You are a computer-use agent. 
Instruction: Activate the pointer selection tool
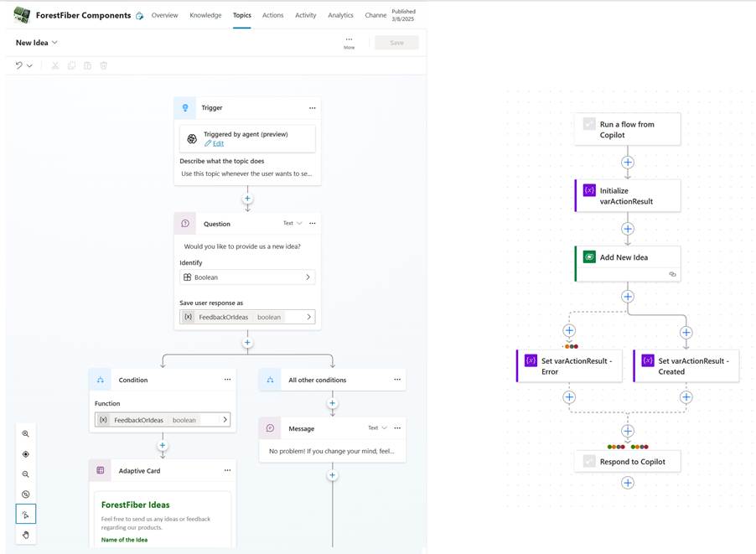26,515
